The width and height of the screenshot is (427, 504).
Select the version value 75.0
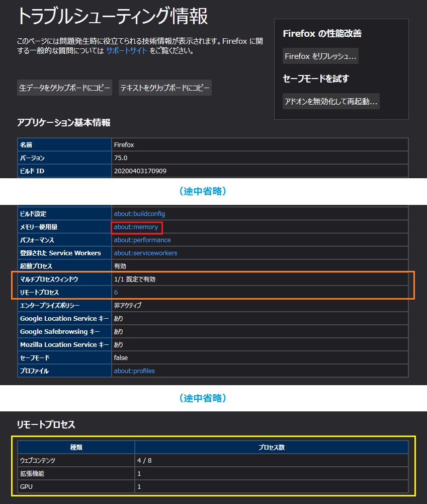click(121, 158)
